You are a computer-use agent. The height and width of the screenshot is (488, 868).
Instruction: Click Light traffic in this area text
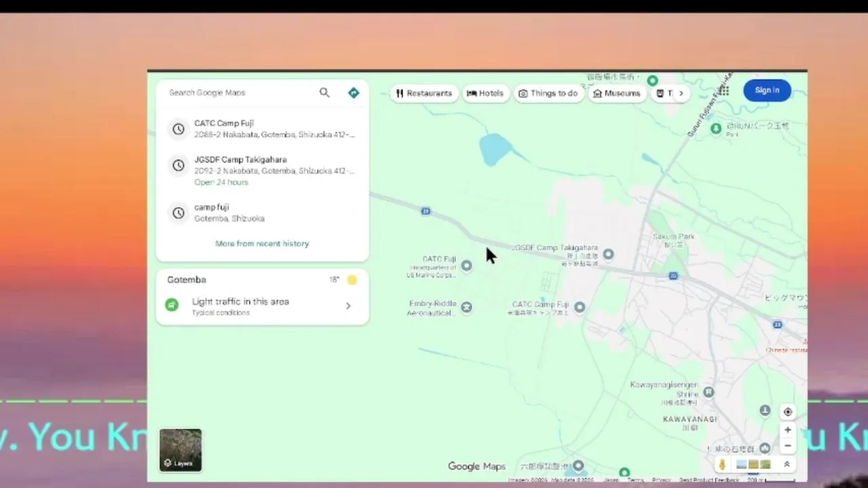pos(240,302)
